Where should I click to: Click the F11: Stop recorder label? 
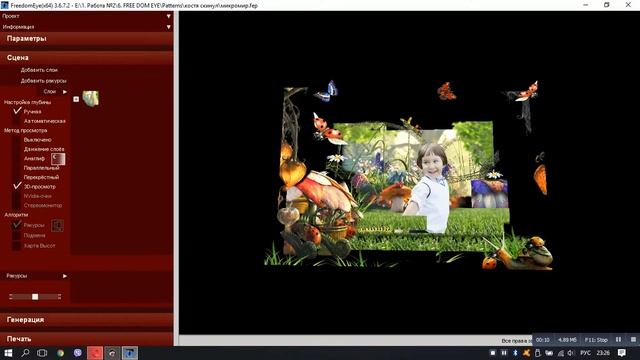[596, 340]
